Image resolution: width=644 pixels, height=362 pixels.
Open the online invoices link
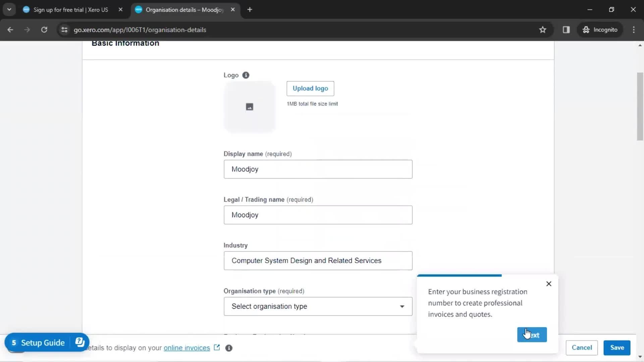187,348
